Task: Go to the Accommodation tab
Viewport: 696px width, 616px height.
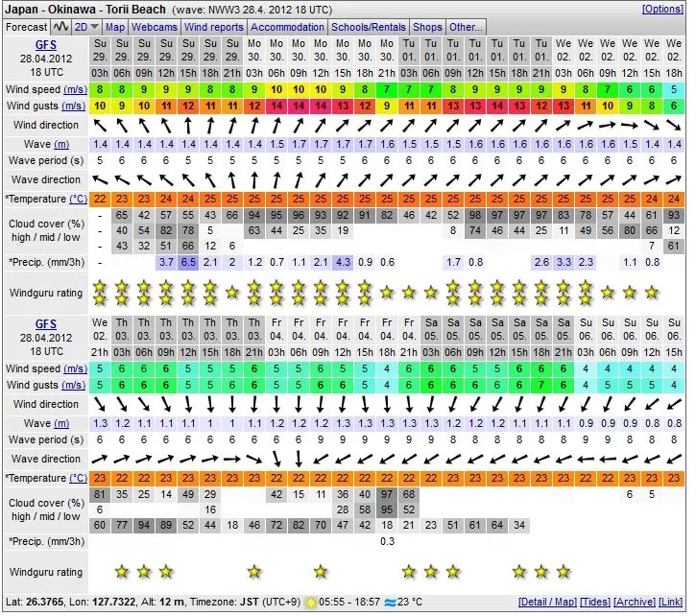Action: point(287,27)
